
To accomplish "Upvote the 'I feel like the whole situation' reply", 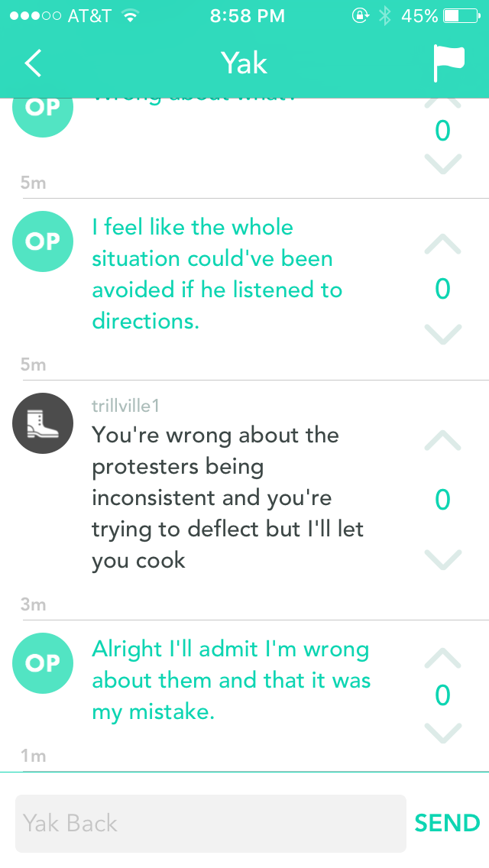I will (x=442, y=245).
